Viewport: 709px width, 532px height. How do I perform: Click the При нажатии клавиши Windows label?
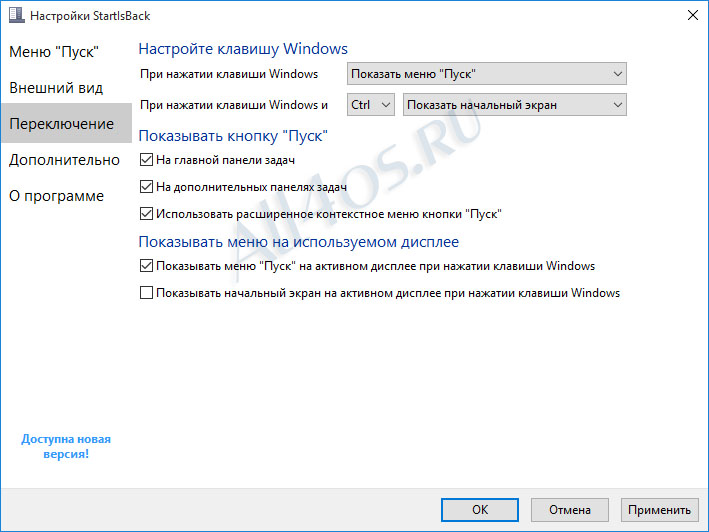click(229, 74)
